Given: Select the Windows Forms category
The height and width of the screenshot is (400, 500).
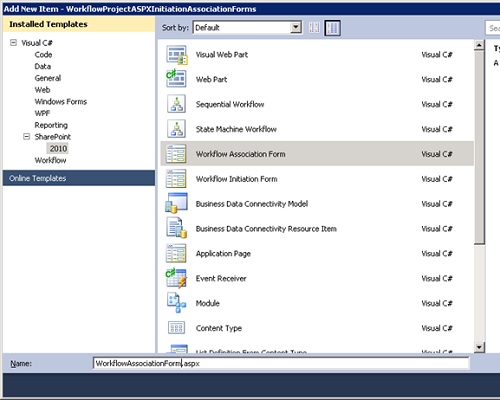Looking at the screenshot, I should (61, 101).
